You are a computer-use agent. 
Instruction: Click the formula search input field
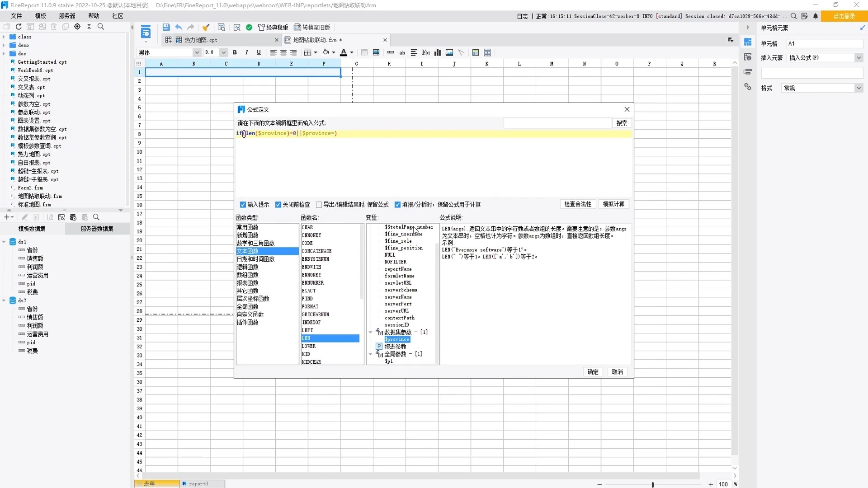[557, 123]
